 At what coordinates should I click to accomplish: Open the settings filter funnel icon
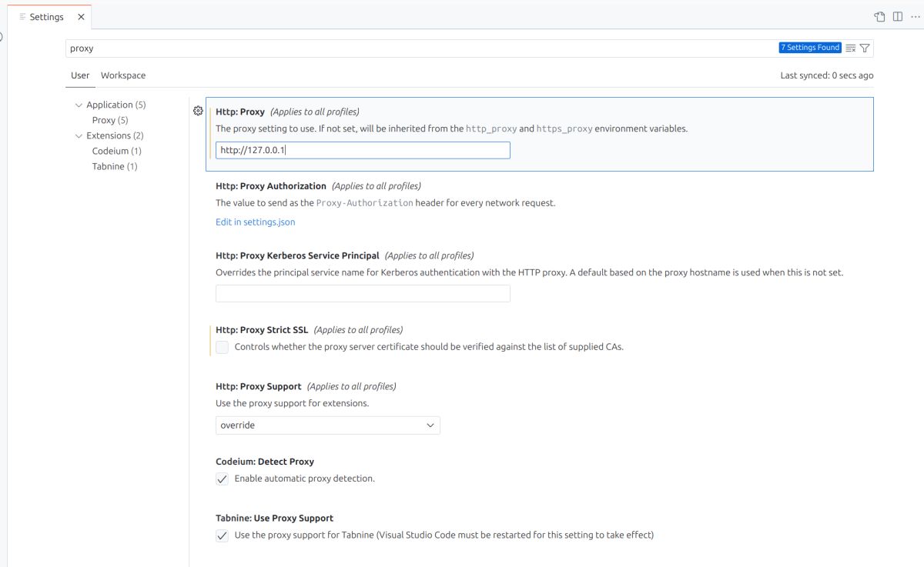[865, 48]
